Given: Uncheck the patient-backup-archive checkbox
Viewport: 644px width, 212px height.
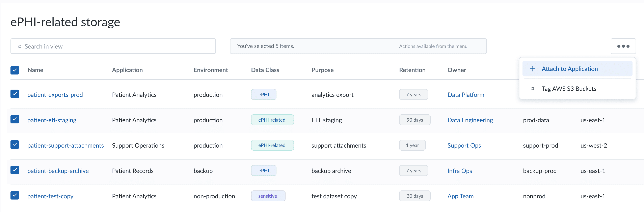Looking at the screenshot, I should 15,170.
